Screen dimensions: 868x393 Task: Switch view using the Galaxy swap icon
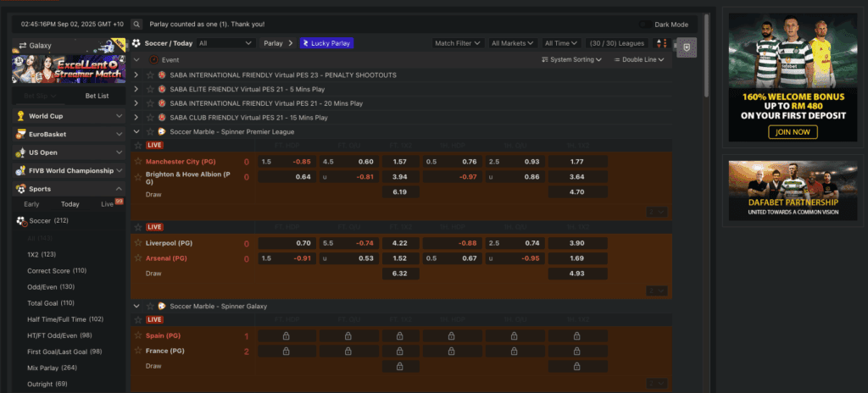point(23,46)
